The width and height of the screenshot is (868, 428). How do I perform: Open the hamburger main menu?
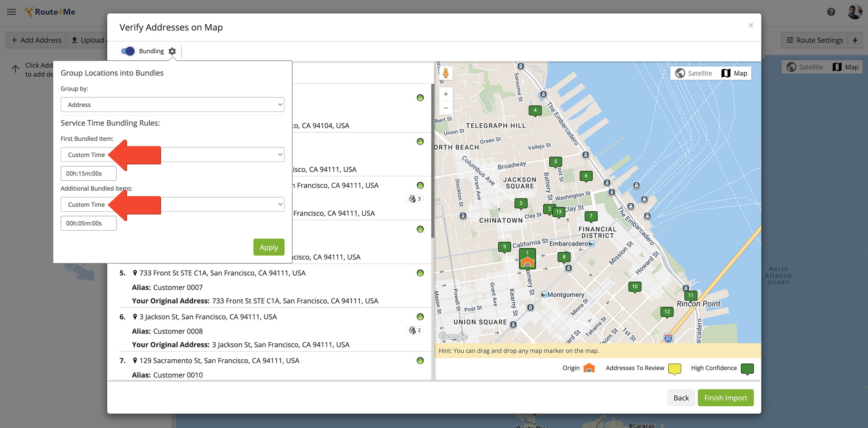(11, 12)
